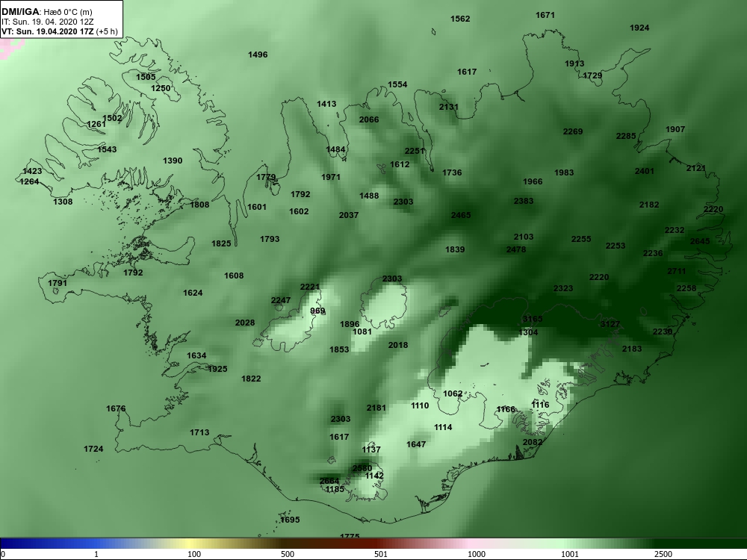
Task: Click the map value 1924
Action: point(639,28)
